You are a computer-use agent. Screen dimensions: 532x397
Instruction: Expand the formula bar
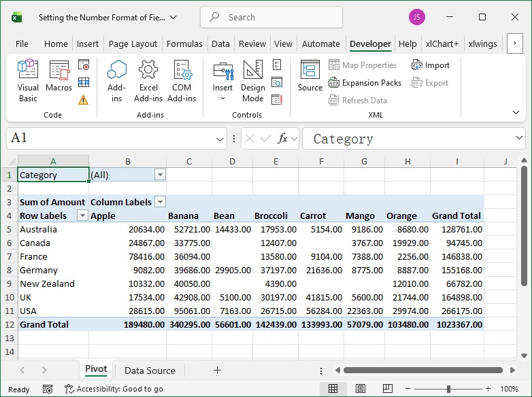click(x=519, y=137)
